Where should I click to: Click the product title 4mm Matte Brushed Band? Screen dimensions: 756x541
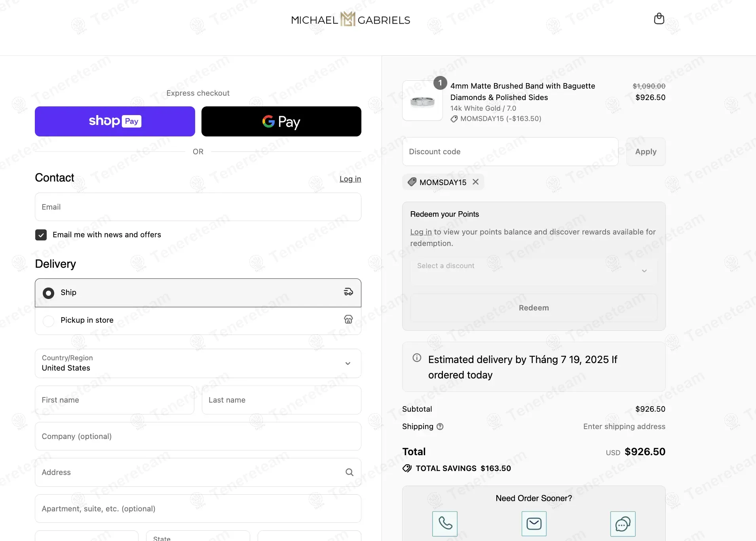coord(522,92)
